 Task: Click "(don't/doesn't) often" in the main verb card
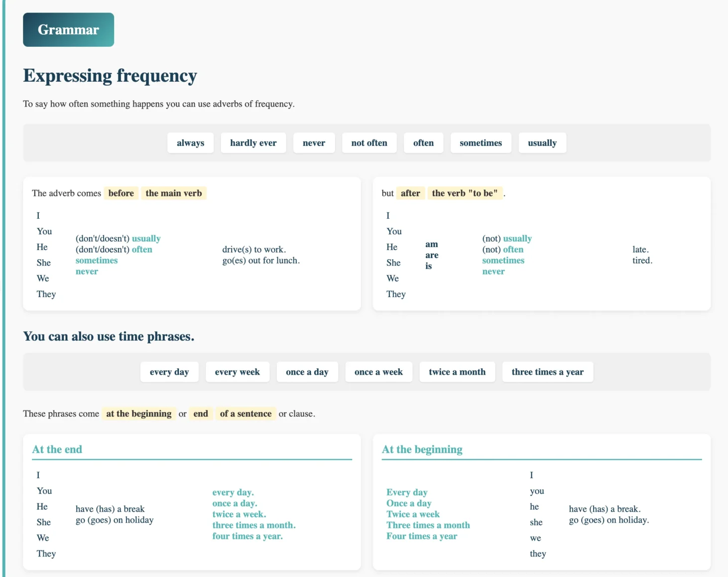click(x=114, y=250)
